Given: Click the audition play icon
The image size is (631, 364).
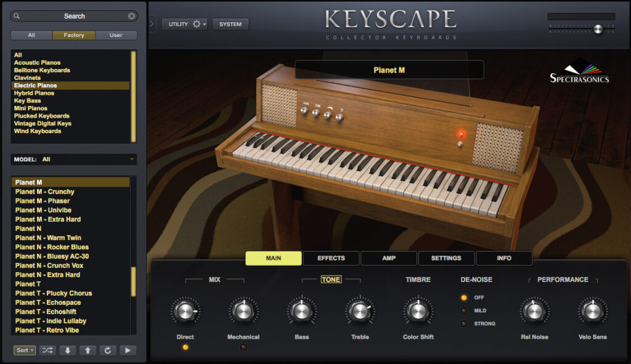Looking at the screenshot, I should pyautogui.click(x=128, y=350).
